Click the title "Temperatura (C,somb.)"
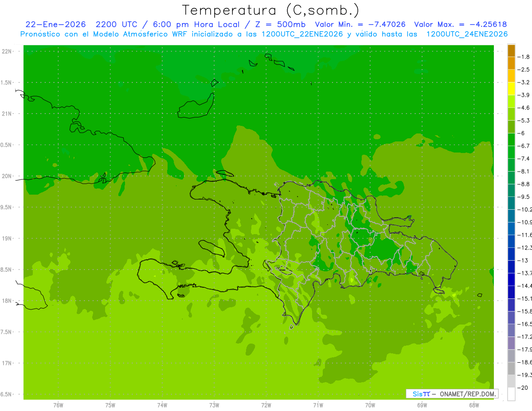 [270, 11]
